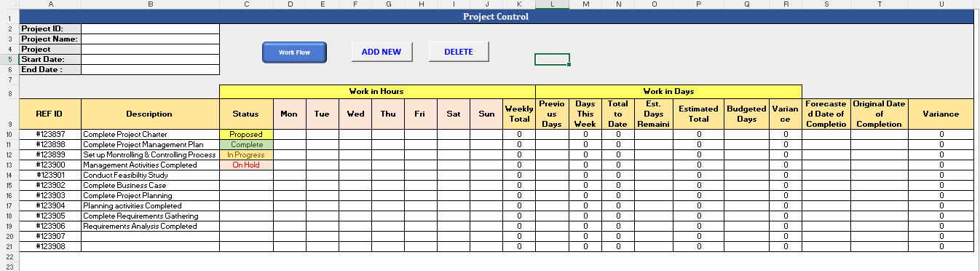Click the Sun column heading
Screen dimensions: 980x271
click(x=486, y=114)
